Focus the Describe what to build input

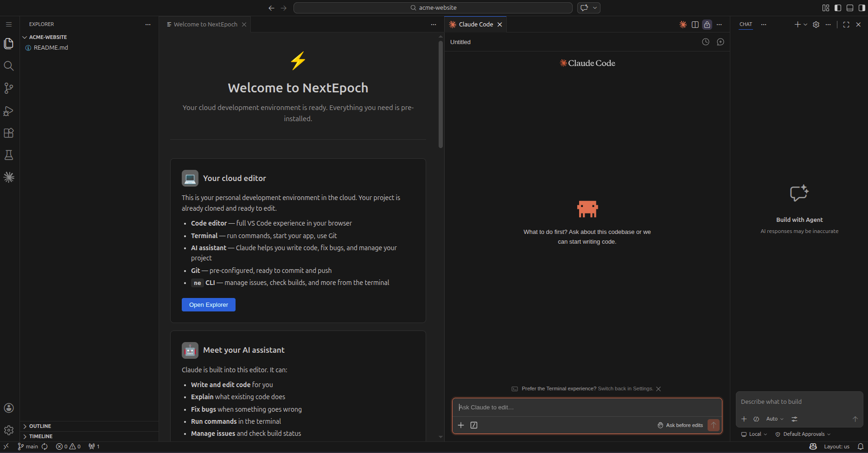click(799, 402)
